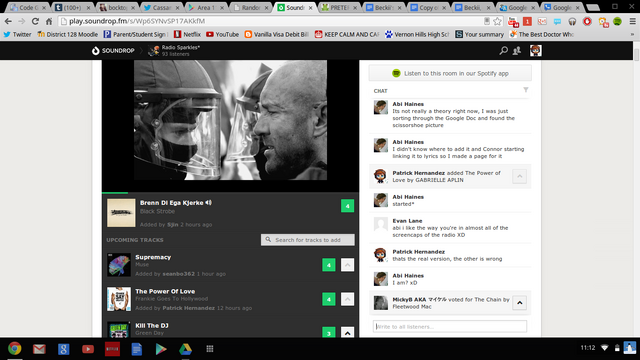Open the Radio Sparkles room title
Screen dimensions: 640x360
pyautogui.click(x=180, y=47)
